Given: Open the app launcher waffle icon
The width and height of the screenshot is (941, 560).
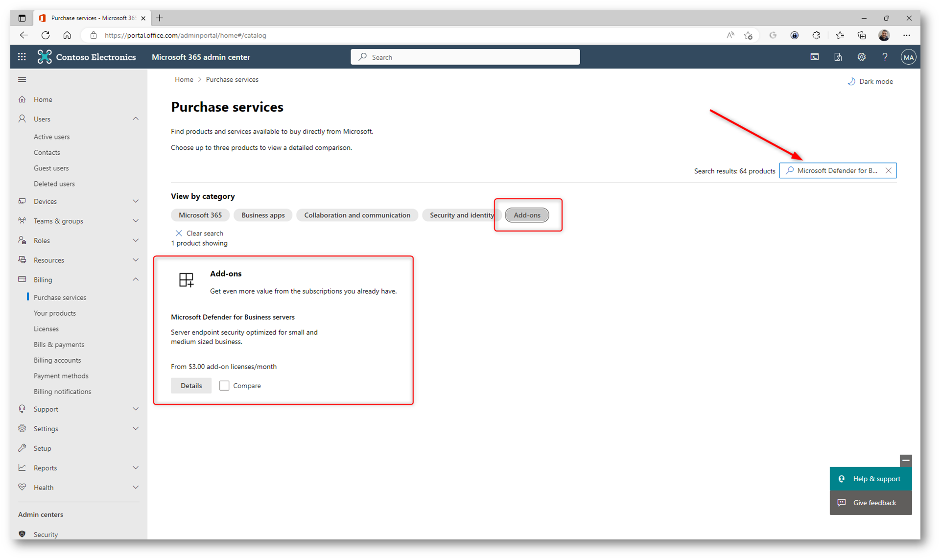Looking at the screenshot, I should (22, 57).
